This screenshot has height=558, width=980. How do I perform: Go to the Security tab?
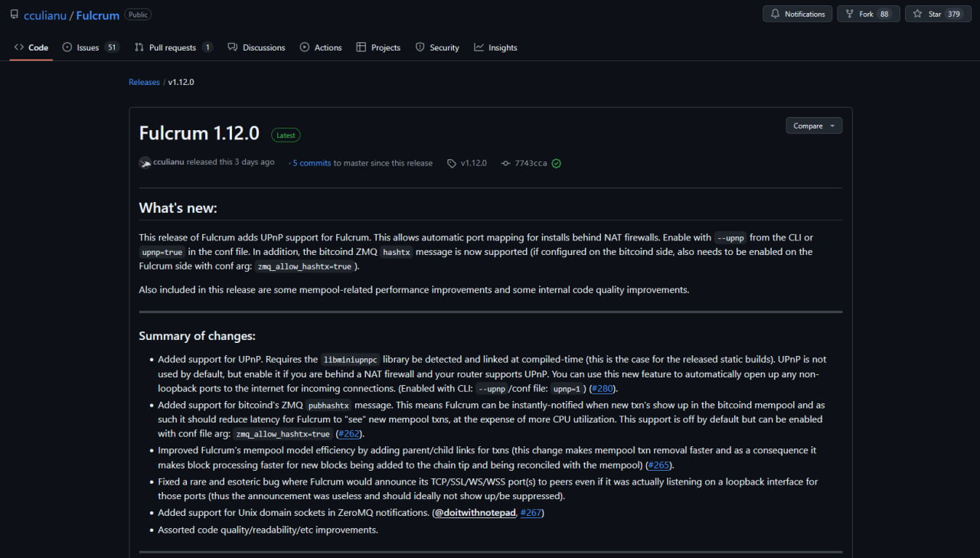coord(437,47)
